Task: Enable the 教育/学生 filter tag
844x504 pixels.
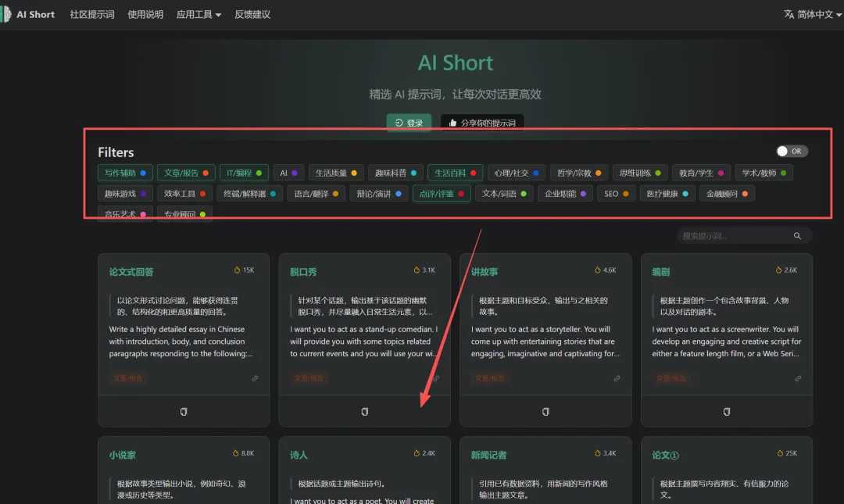Action: coord(701,173)
